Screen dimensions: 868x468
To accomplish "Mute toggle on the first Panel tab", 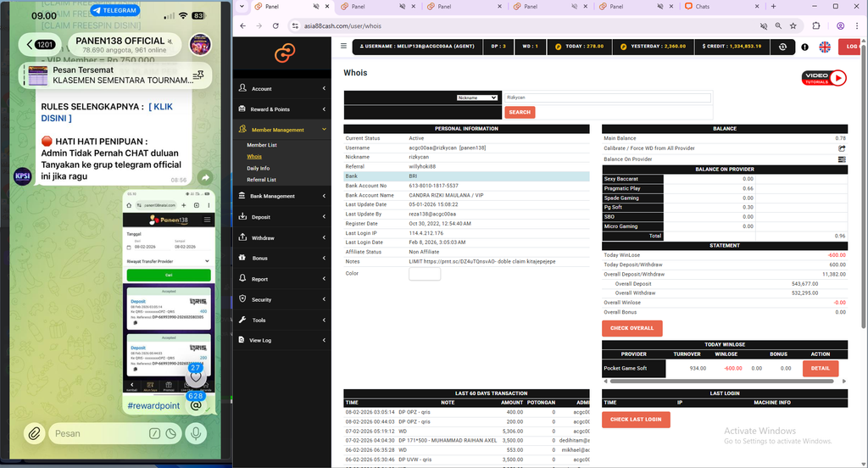I will (x=315, y=7).
